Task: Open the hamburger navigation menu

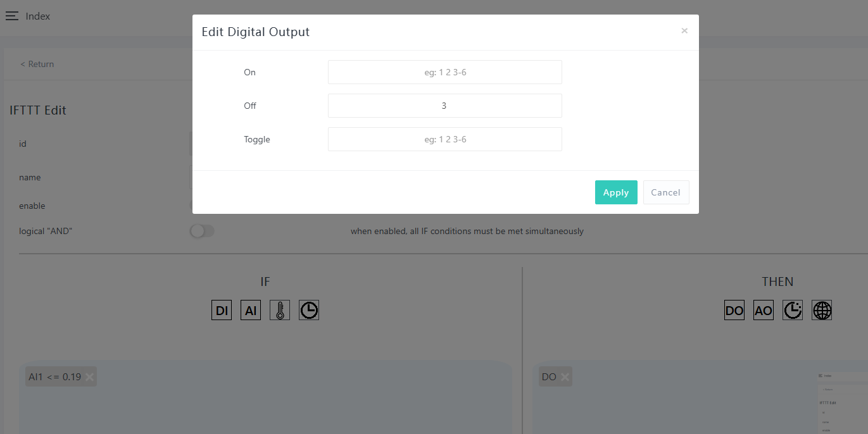Action: click(12, 16)
